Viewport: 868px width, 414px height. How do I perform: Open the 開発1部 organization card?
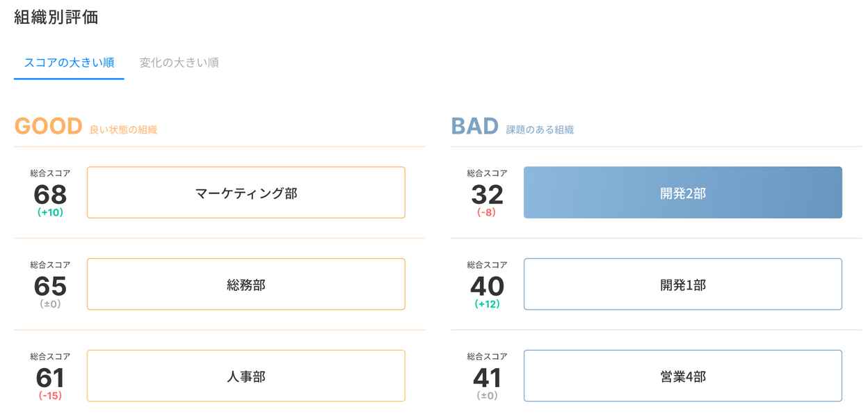(683, 285)
